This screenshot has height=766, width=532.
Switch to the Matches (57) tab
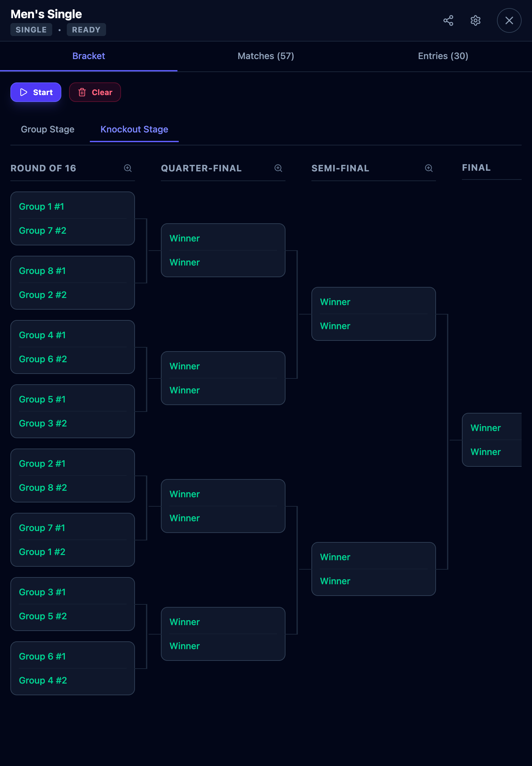(266, 56)
